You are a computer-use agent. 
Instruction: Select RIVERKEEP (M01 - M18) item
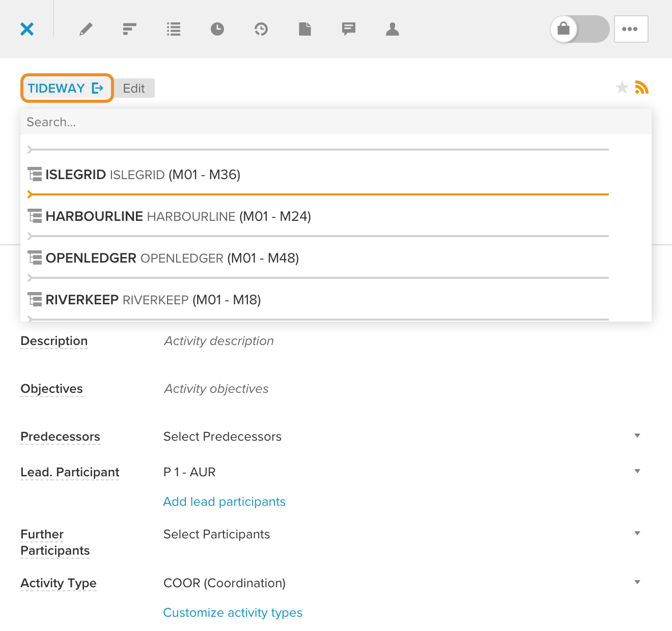pyautogui.click(x=319, y=300)
